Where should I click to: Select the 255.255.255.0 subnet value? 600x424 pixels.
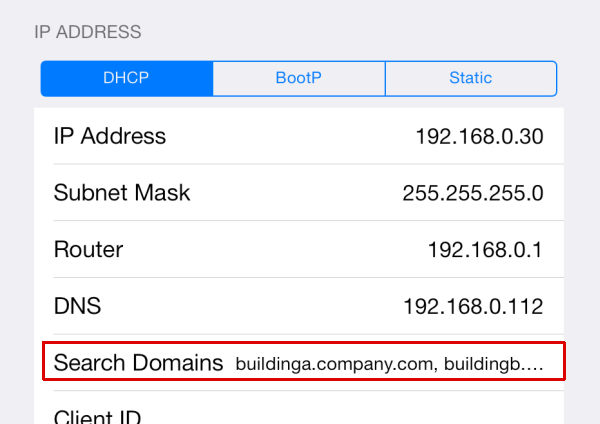coord(473,194)
